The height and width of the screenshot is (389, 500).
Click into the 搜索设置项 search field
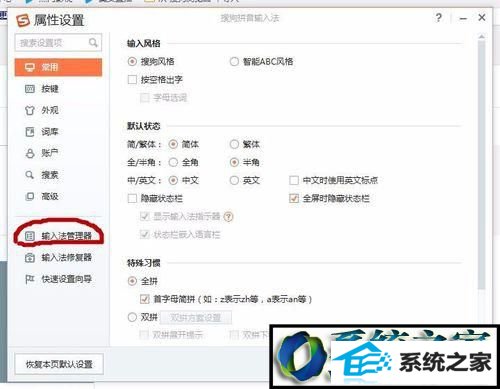click(x=58, y=43)
